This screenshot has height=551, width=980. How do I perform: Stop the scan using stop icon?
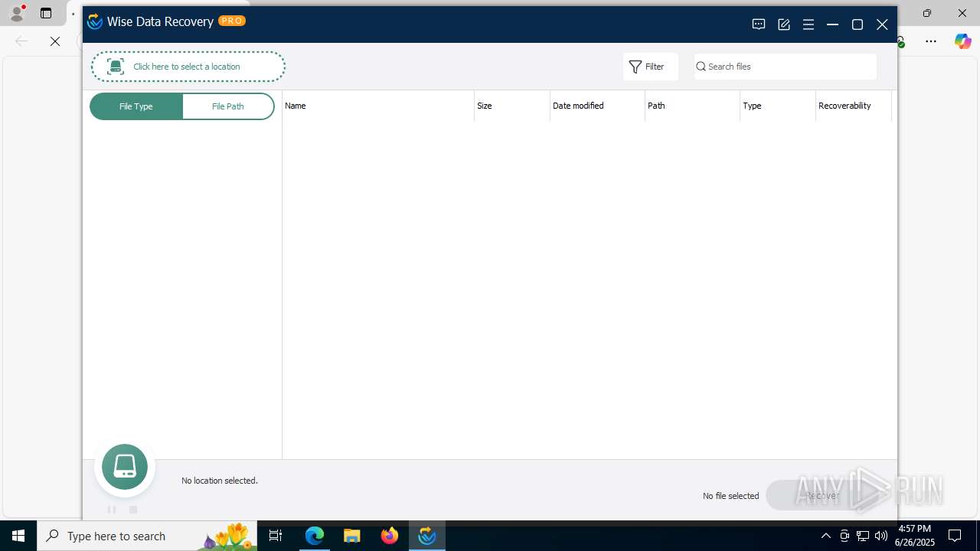click(133, 510)
